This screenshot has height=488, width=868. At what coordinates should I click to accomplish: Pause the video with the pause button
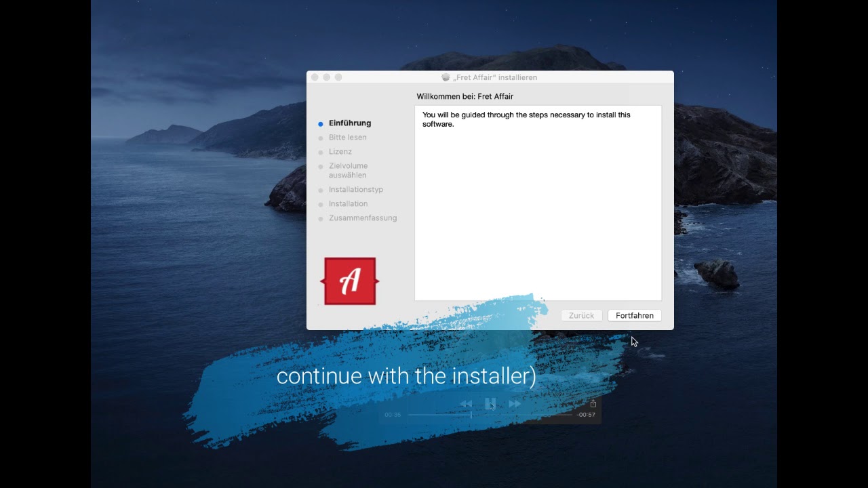pyautogui.click(x=490, y=404)
